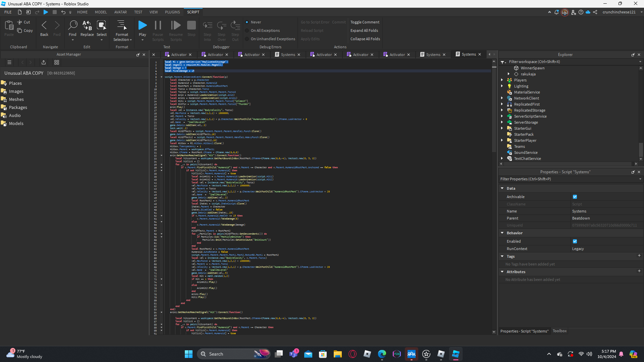644x362 pixels.
Task: Click the Asset Manager bulk import icon
Action: click(44, 62)
